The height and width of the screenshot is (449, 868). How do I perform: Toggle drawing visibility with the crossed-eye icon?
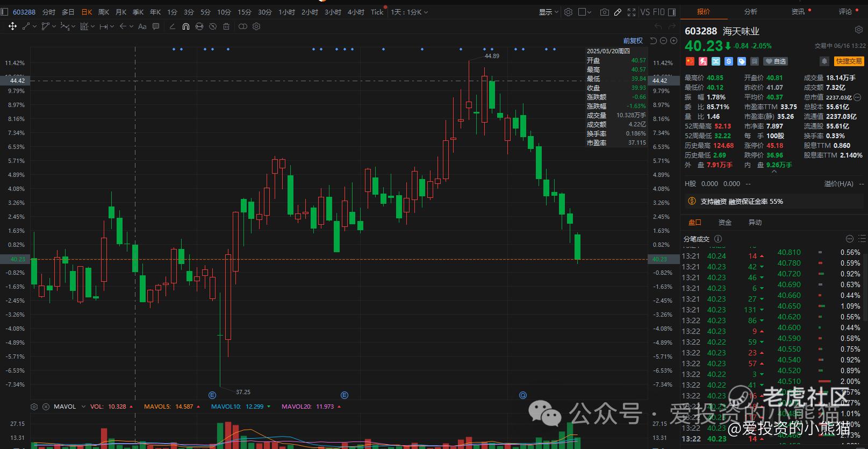[x=213, y=26]
